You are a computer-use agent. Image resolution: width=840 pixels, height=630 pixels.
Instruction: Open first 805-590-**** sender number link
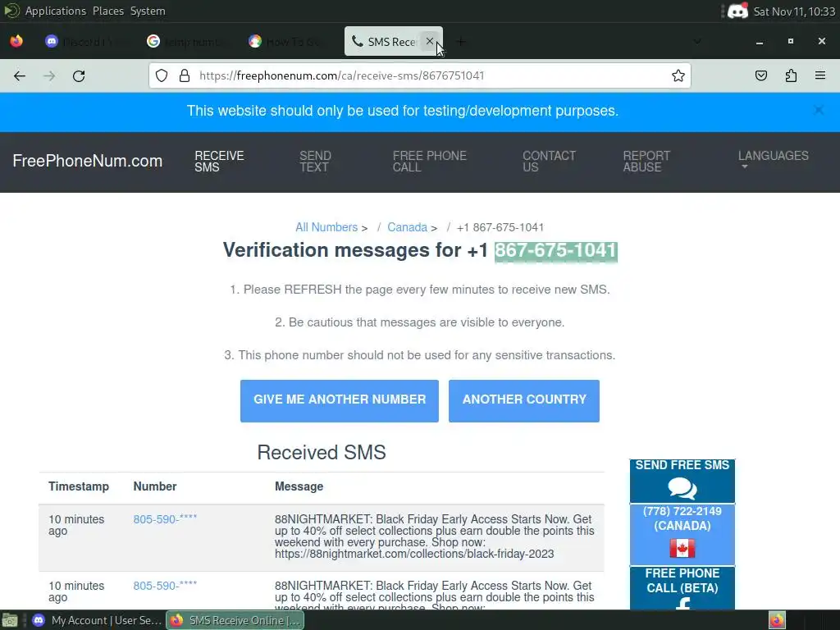(x=165, y=519)
